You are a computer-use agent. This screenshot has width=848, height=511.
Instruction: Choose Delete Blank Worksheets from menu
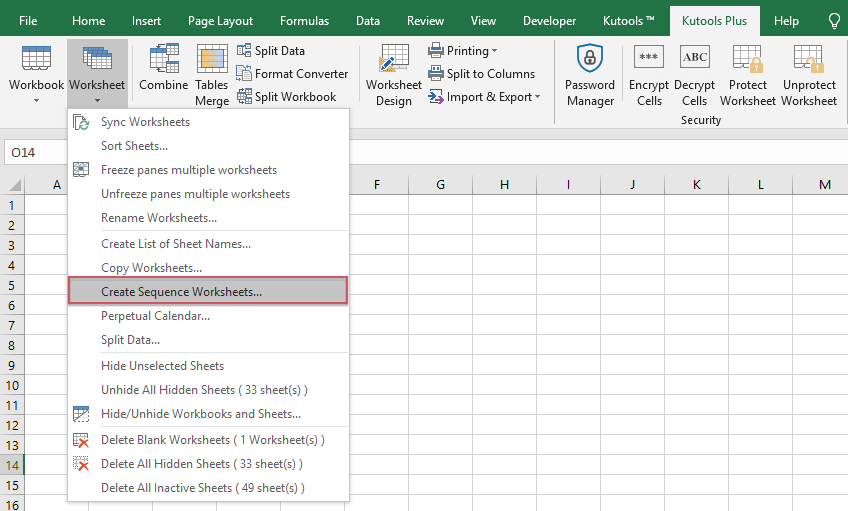[x=212, y=440]
